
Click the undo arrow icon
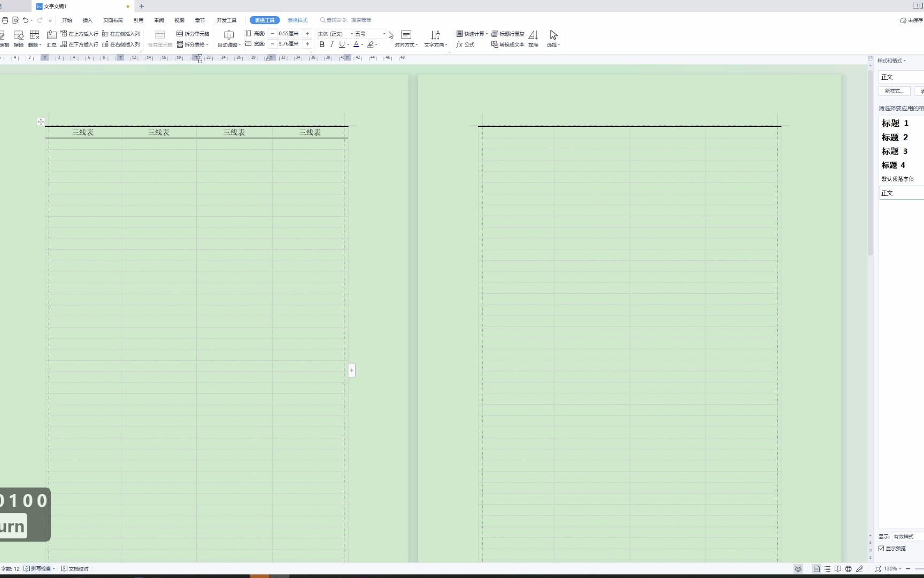(25, 20)
